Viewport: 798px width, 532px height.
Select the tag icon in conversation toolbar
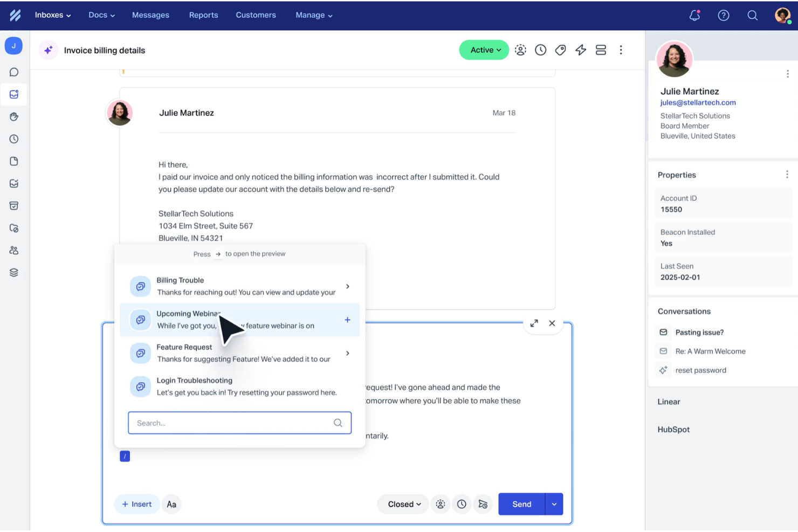[560, 50]
